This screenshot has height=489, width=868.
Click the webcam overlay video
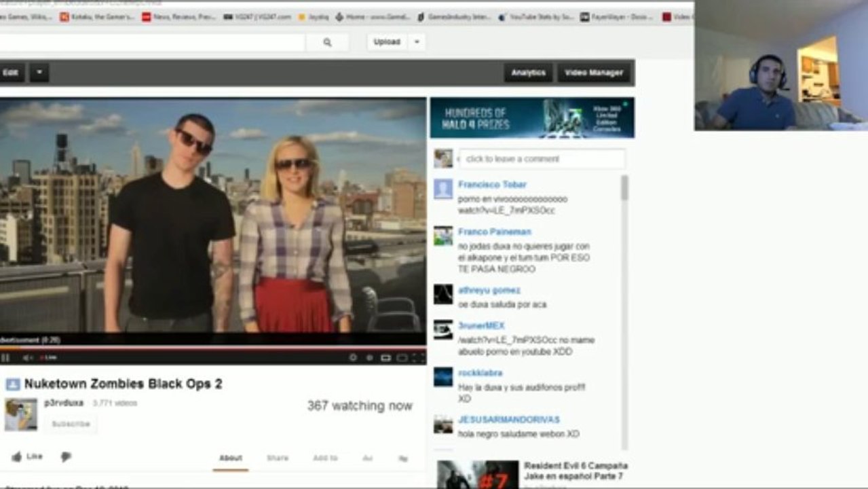pyautogui.click(x=781, y=65)
